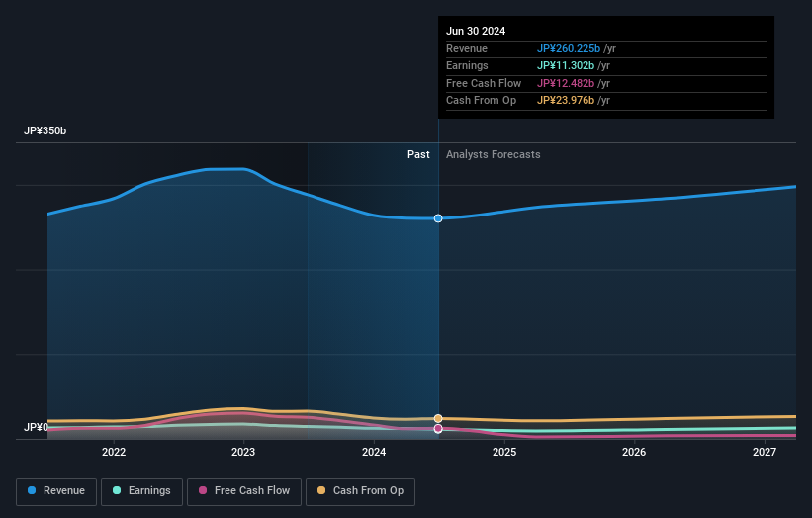812x518 pixels.
Task: Toggle the Revenue legend series
Action: pyautogui.click(x=56, y=491)
